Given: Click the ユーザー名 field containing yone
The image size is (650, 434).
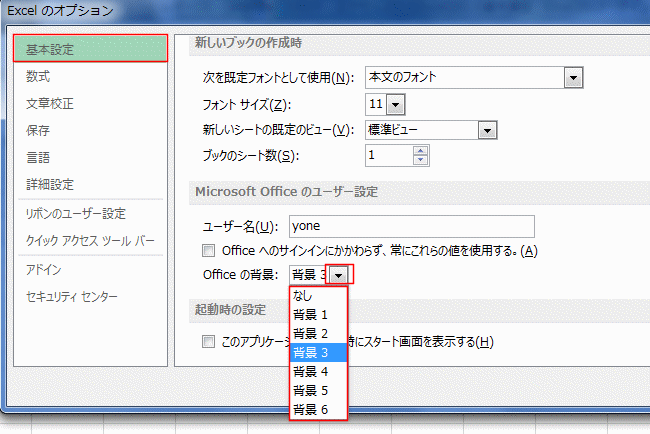Looking at the screenshot, I should (412, 226).
